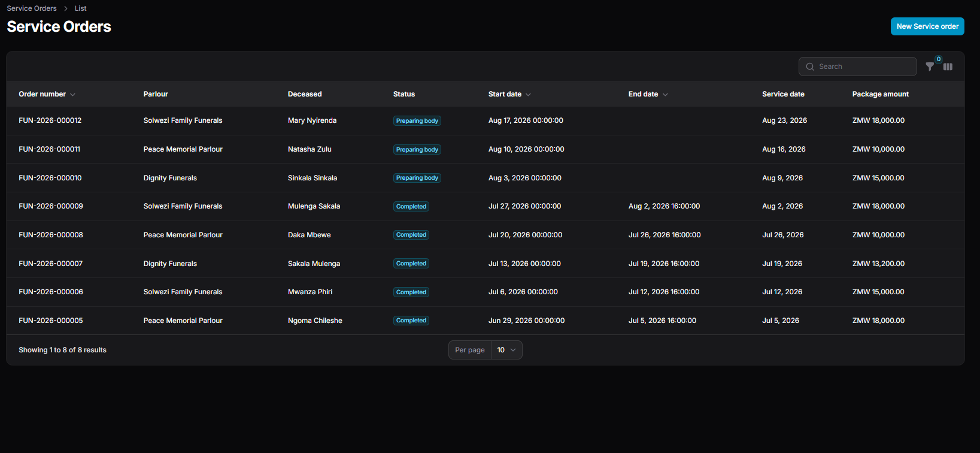
Task: Click Preparing body badge for Natasha Zulu
Action: click(x=417, y=150)
